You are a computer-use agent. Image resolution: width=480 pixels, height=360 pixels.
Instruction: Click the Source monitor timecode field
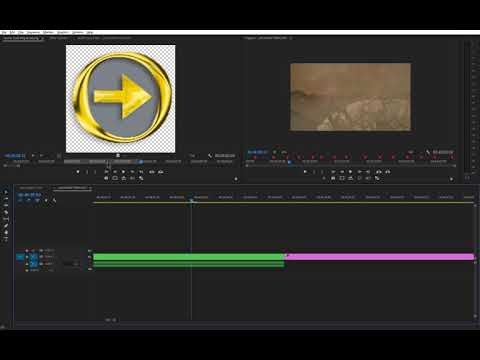click(x=15, y=156)
